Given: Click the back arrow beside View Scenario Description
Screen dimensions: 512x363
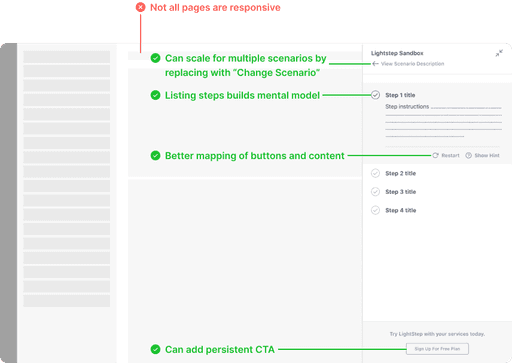Looking at the screenshot, I should tap(375, 64).
